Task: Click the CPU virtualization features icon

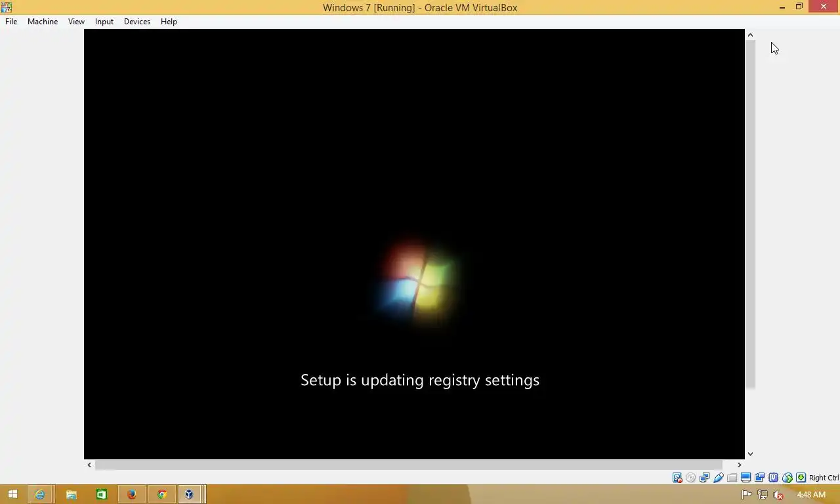Action: (x=773, y=478)
